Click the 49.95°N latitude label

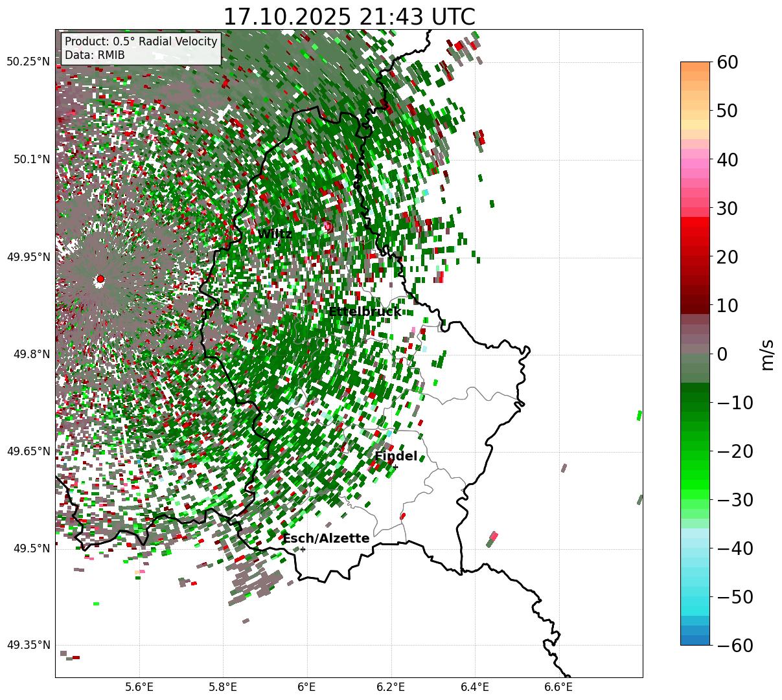(28, 257)
